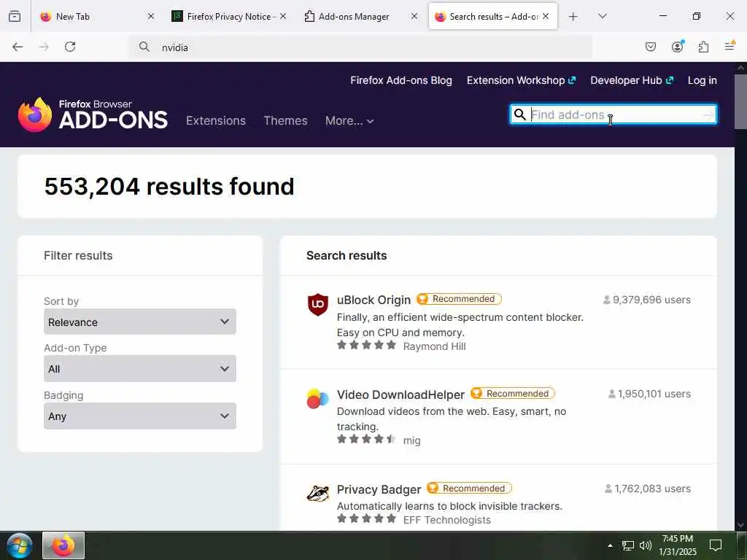Click the Firefox View icon in tab bar

15,17
